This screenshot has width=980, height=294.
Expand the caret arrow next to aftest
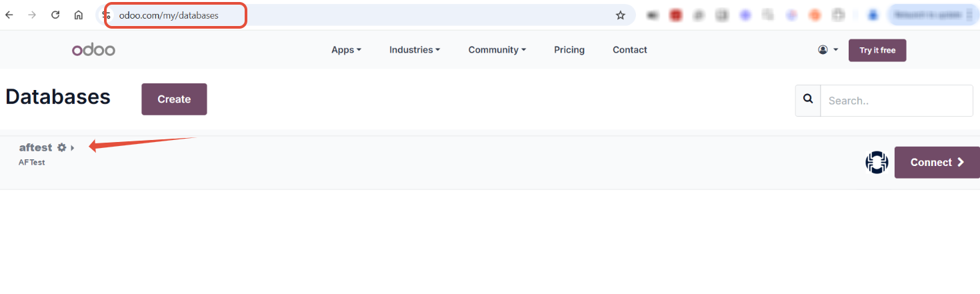[73, 147]
